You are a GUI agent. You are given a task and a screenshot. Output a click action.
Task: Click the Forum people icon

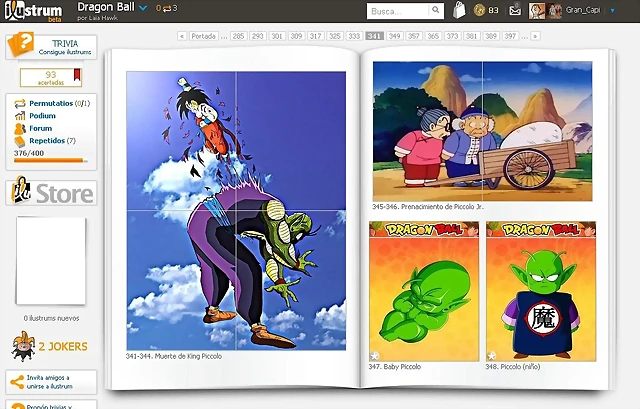pyautogui.click(x=20, y=129)
